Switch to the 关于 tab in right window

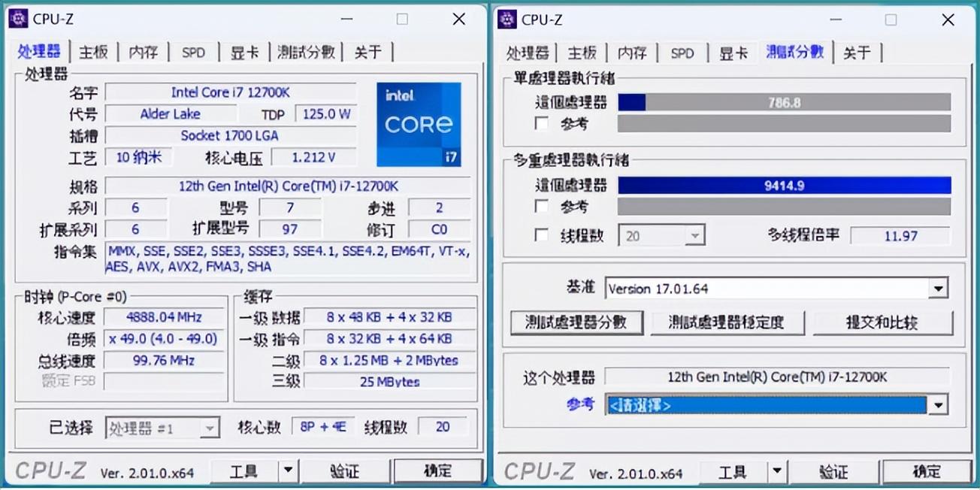[858, 53]
